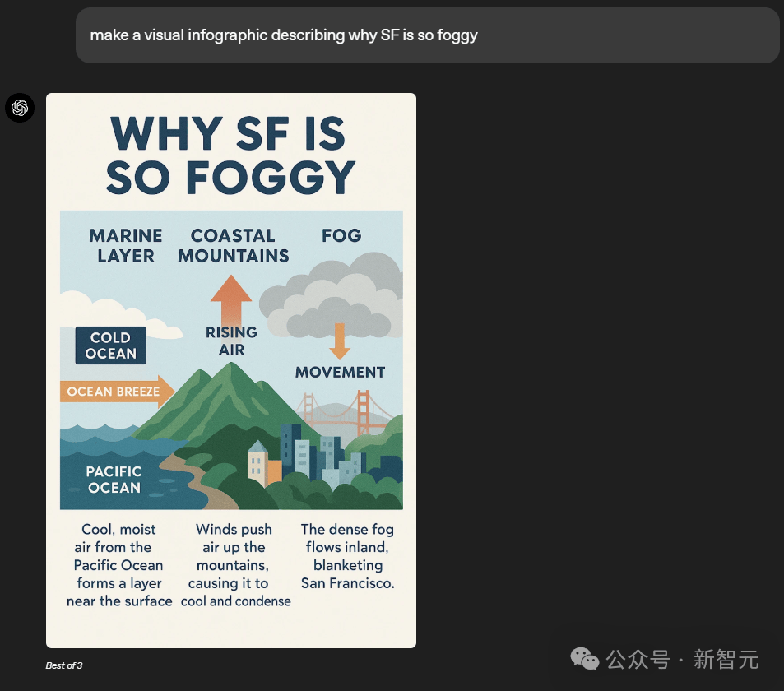Click the Marine Layer heading
This screenshot has height=691, width=784.
point(126,245)
